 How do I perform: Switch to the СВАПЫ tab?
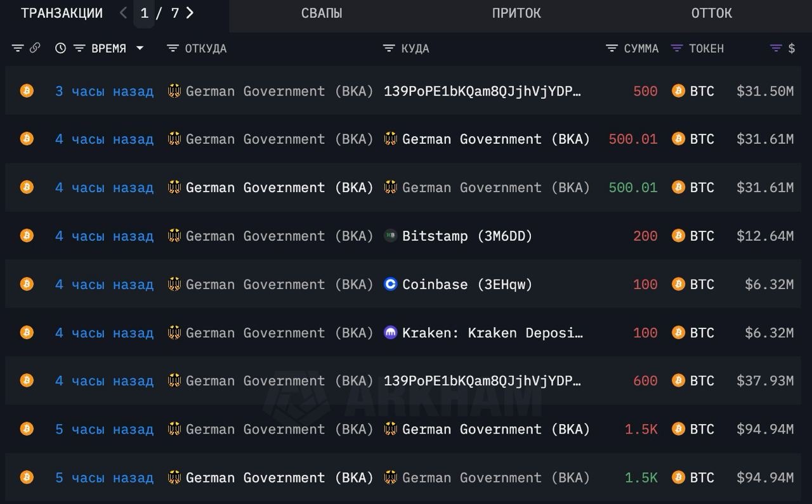(322, 13)
